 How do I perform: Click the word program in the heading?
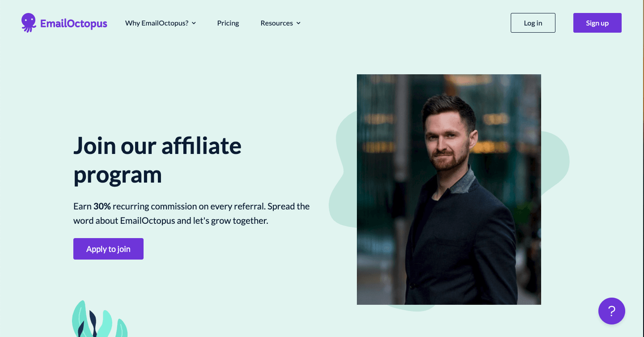click(118, 175)
